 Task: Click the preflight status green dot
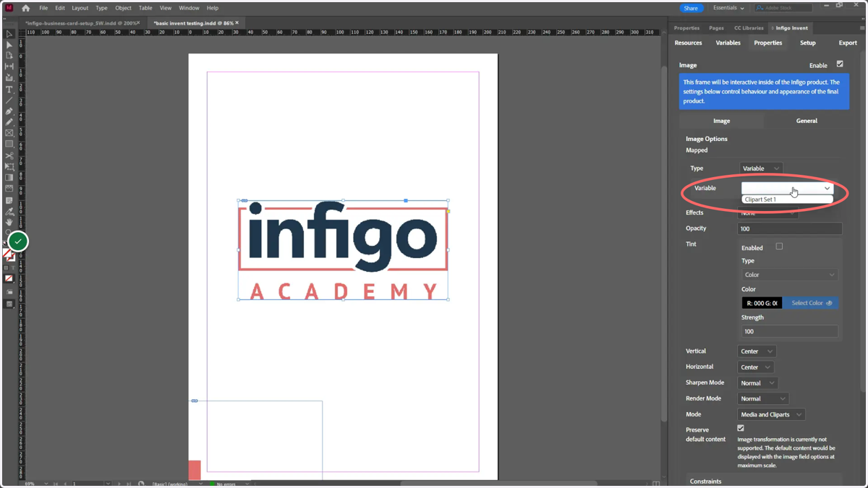tap(212, 484)
